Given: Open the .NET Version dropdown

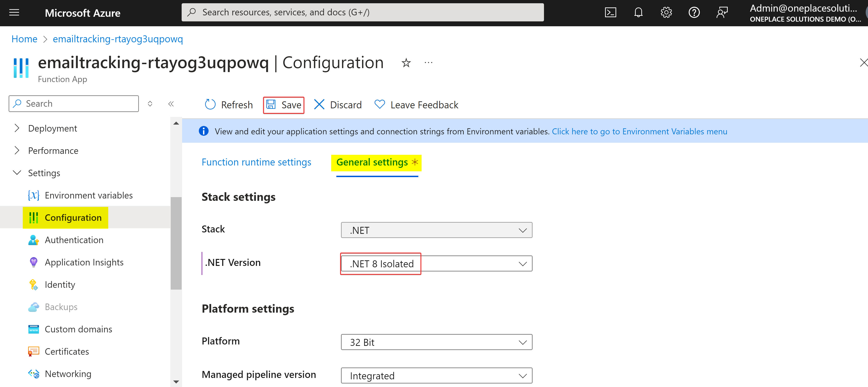Looking at the screenshot, I should pyautogui.click(x=436, y=264).
